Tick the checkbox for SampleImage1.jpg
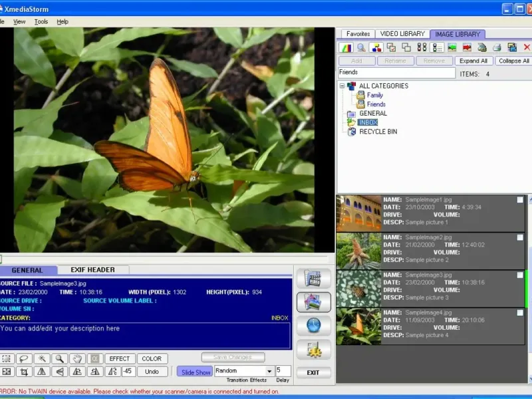 tap(520, 200)
